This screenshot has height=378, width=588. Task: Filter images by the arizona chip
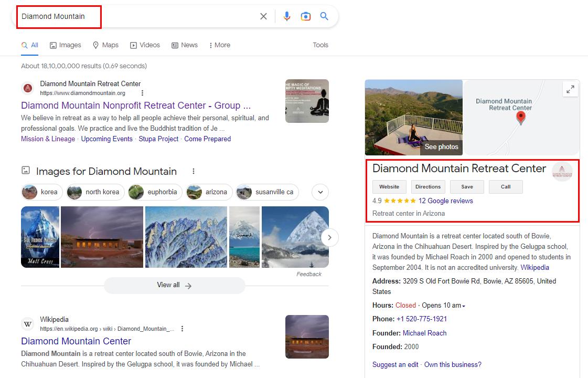tap(209, 192)
